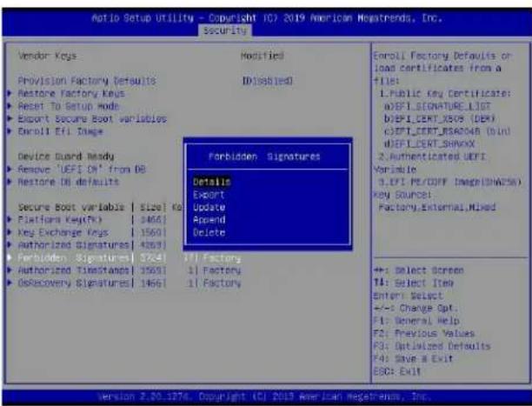The width and height of the screenshot is (532, 406).
Task: Click 'Factory,External,Mixed' help text
Action: (437, 207)
